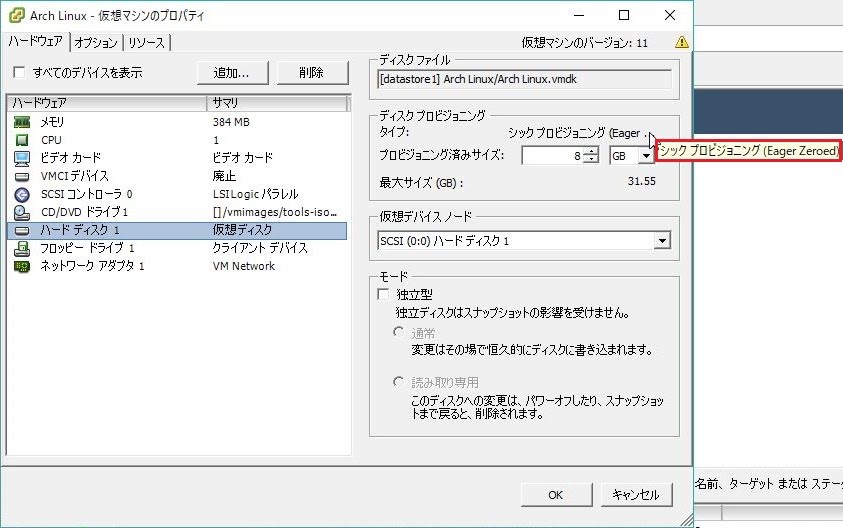Image resolution: width=843 pixels, height=528 pixels.
Task: Click the キャンセル (Cancel) button
Action: (x=636, y=495)
